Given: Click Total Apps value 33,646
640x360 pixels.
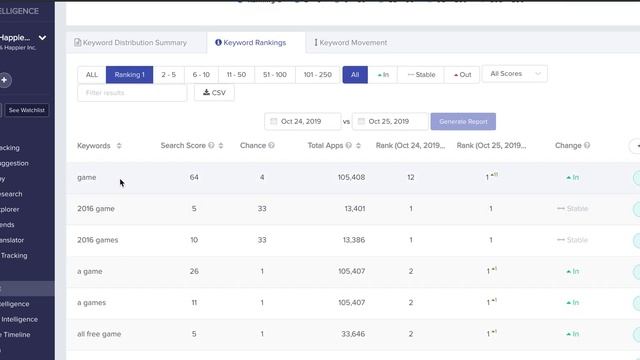Looking at the screenshot, I should (353, 334).
